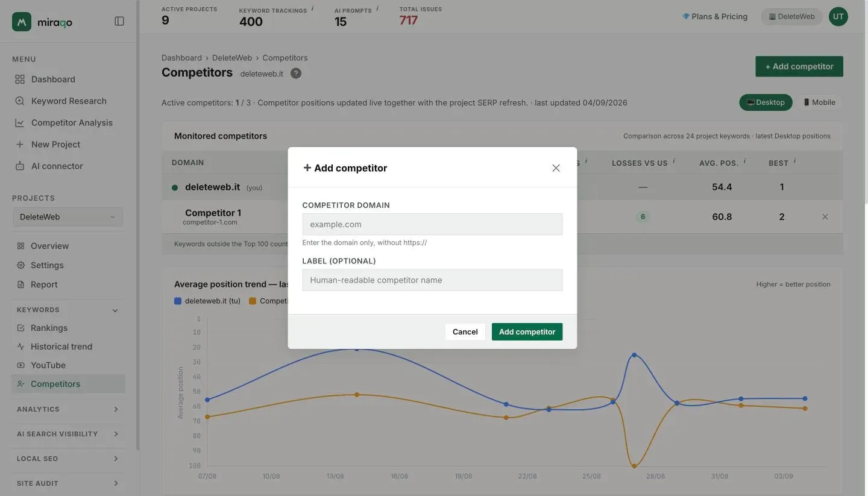Click the Historical trend pulse icon
Screen dimensions: 868x496
pyautogui.click(x=20, y=347)
